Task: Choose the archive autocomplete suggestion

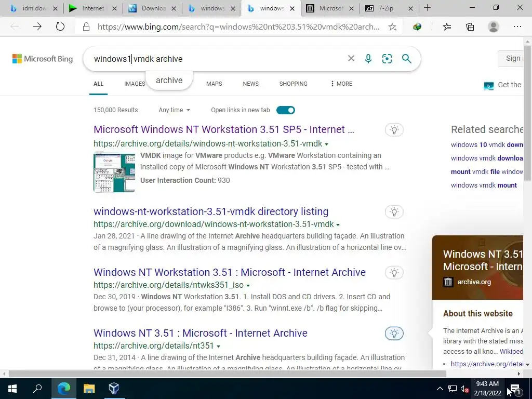Action: (x=169, y=80)
